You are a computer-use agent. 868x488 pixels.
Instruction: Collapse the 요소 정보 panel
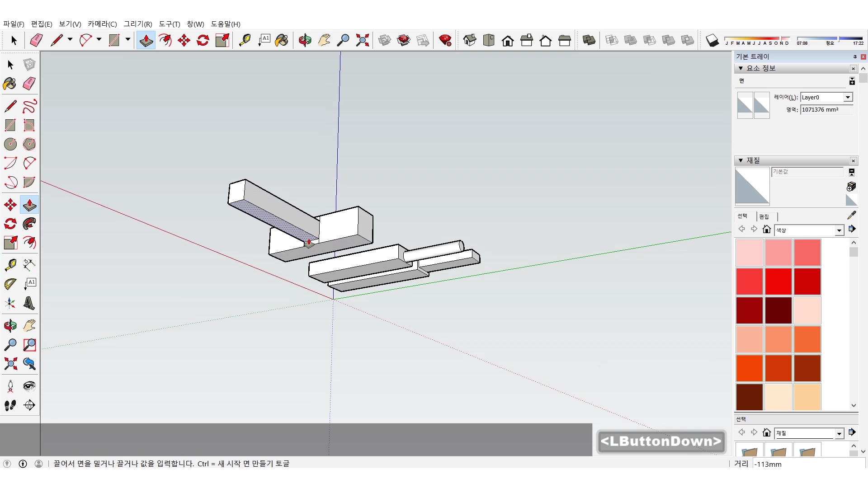coord(741,68)
